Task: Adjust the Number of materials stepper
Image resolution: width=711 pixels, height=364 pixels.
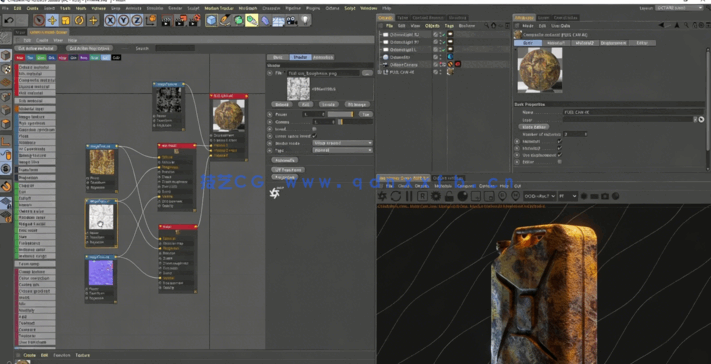Action: (x=586, y=134)
